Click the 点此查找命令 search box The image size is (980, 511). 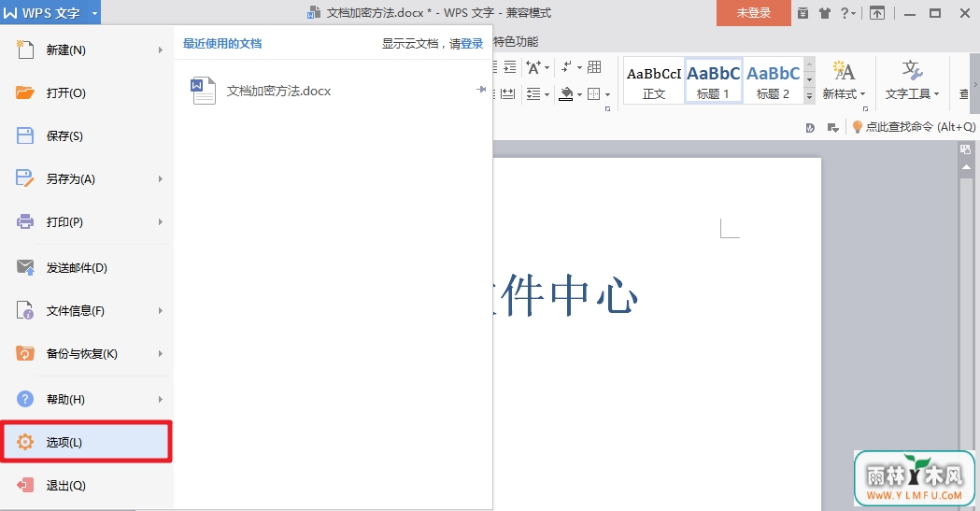coord(914,127)
